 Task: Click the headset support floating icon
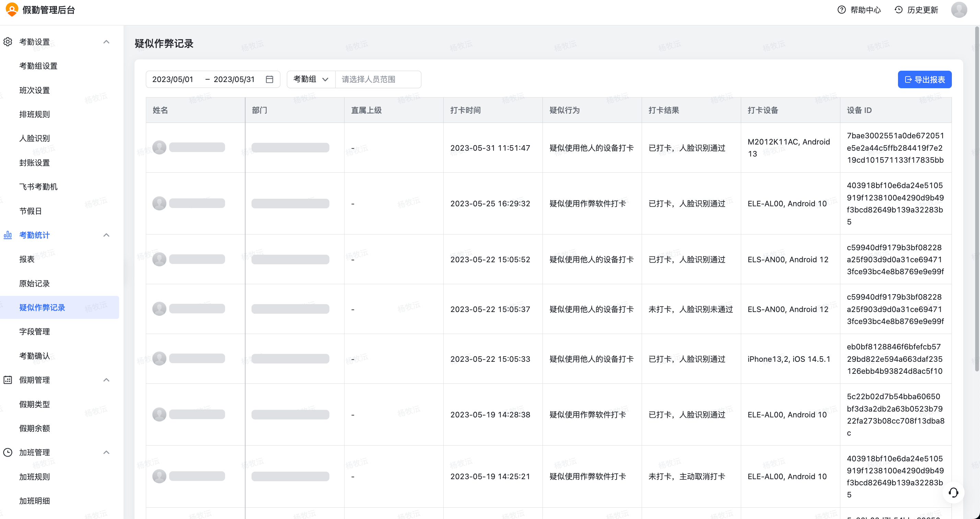pyautogui.click(x=953, y=493)
